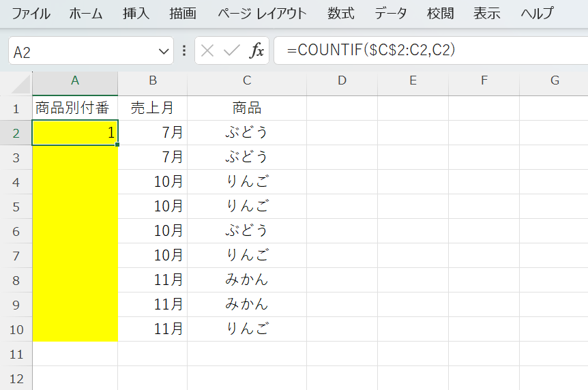The image size is (588, 390).
Task: Click the Insert Function fx icon
Action: 257,50
